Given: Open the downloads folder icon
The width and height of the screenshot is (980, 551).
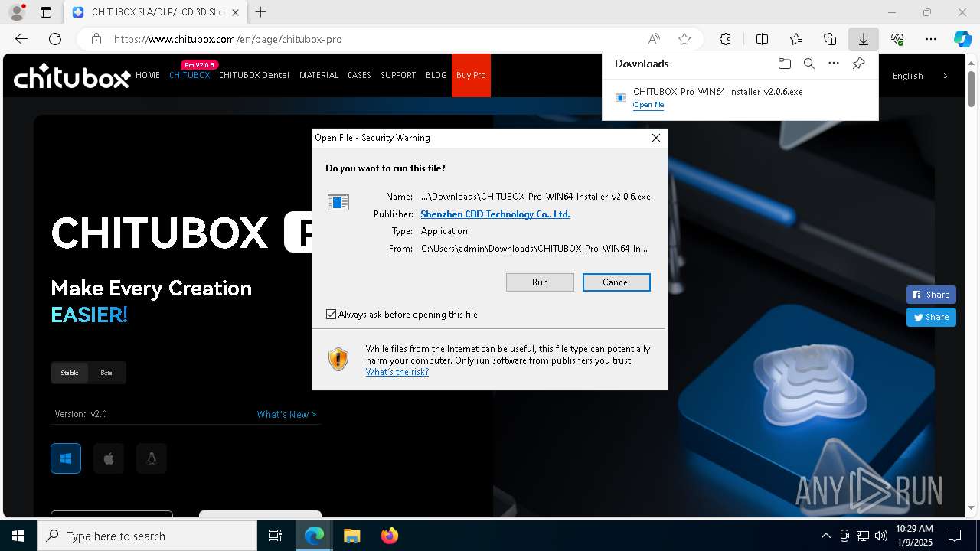Looking at the screenshot, I should point(784,64).
